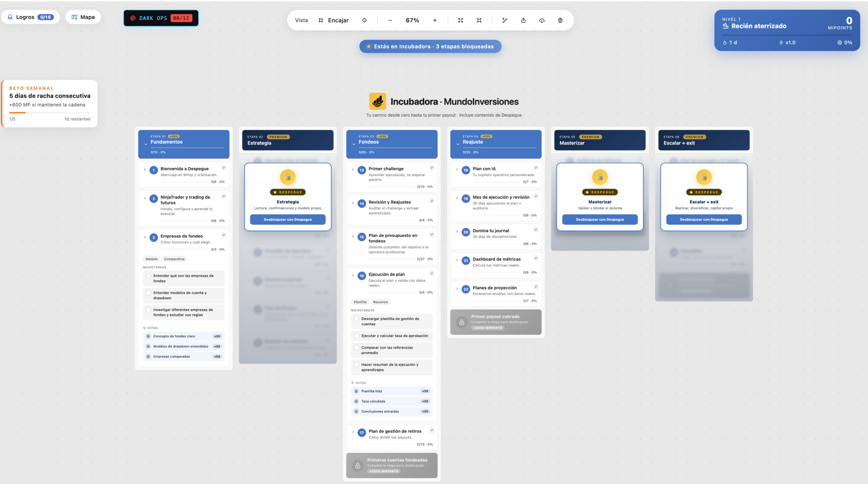The height and width of the screenshot is (484, 868).
Task: Pin the Planes de proyección module
Action: pyautogui.click(x=536, y=287)
